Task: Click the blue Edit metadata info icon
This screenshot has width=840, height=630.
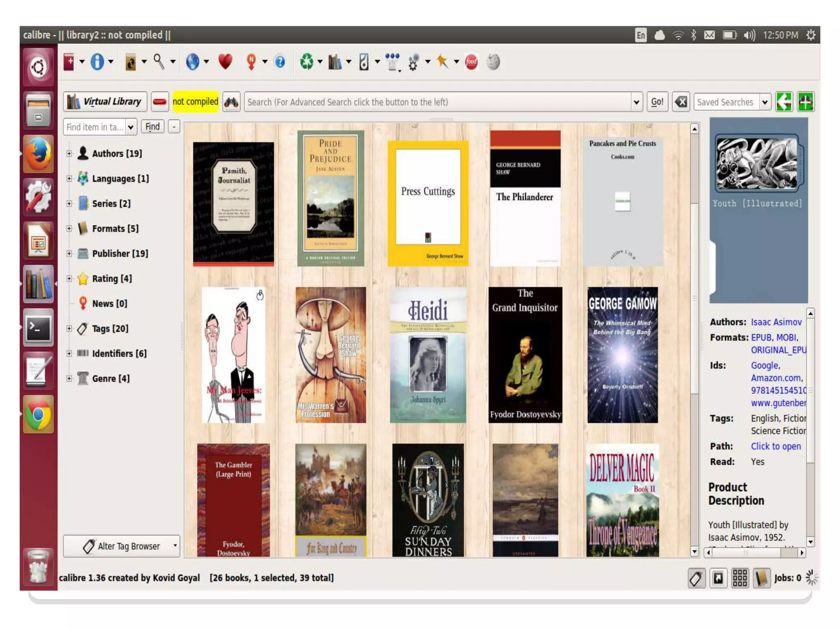Action: [97, 62]
